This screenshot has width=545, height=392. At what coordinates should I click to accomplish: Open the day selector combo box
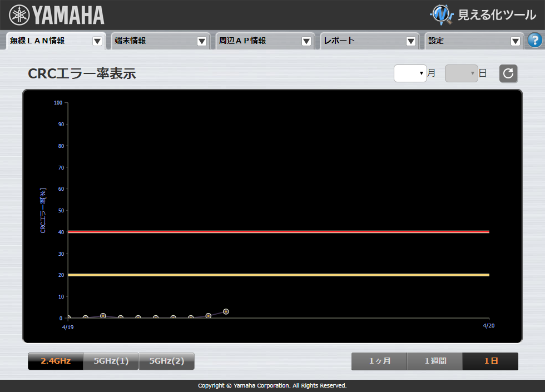[461, 73]
